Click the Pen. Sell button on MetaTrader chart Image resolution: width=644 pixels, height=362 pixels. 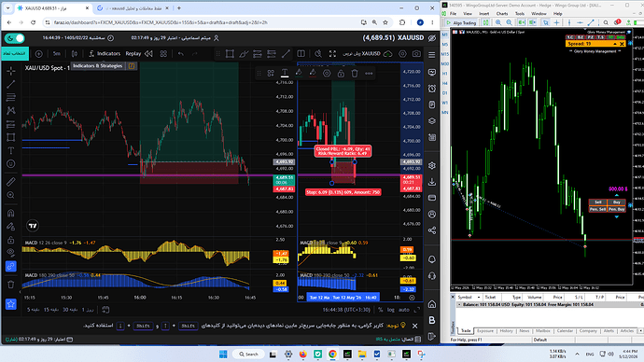tap(598, 209)
